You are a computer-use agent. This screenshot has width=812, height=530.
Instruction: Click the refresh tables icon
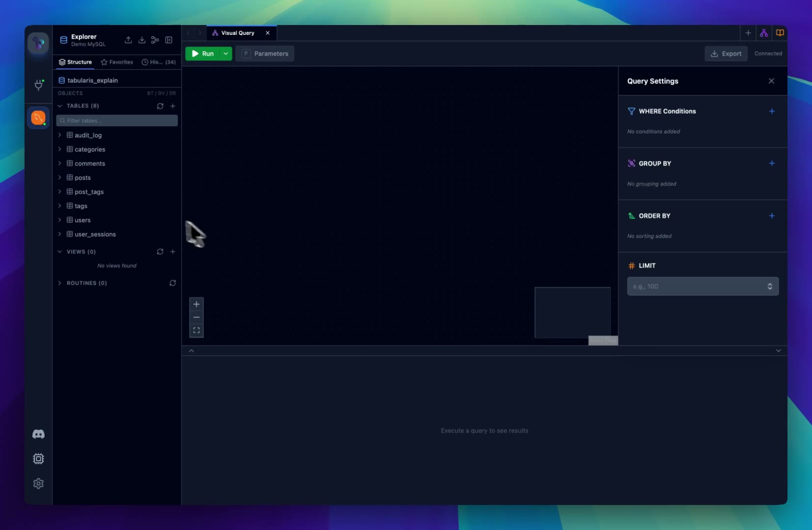pyautogui.click(x=160, y=106)
